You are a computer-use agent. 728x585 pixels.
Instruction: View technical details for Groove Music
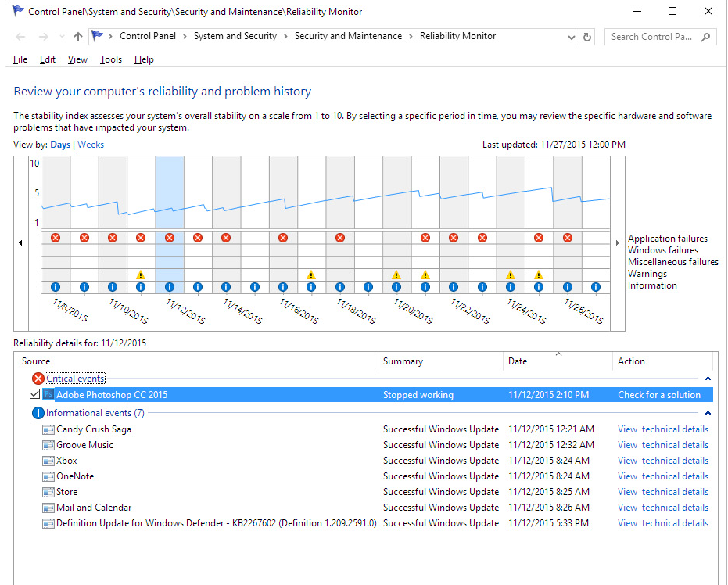662,444
